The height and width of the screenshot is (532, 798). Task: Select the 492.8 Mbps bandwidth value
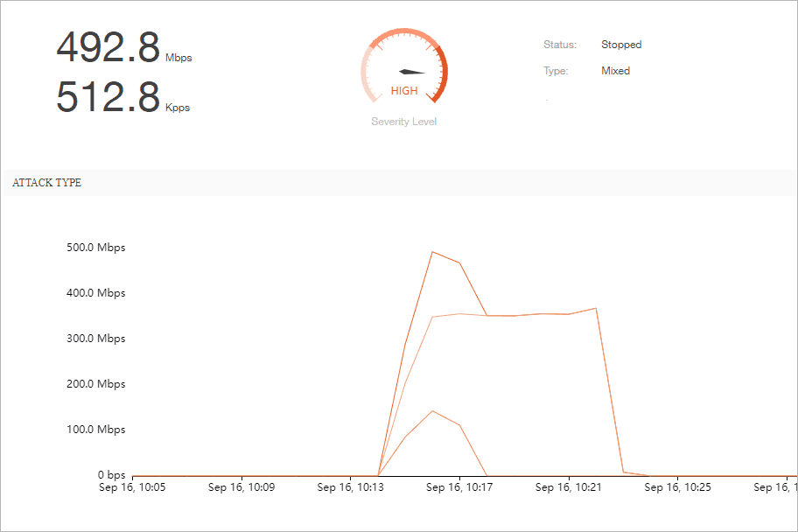coord(108,47)
